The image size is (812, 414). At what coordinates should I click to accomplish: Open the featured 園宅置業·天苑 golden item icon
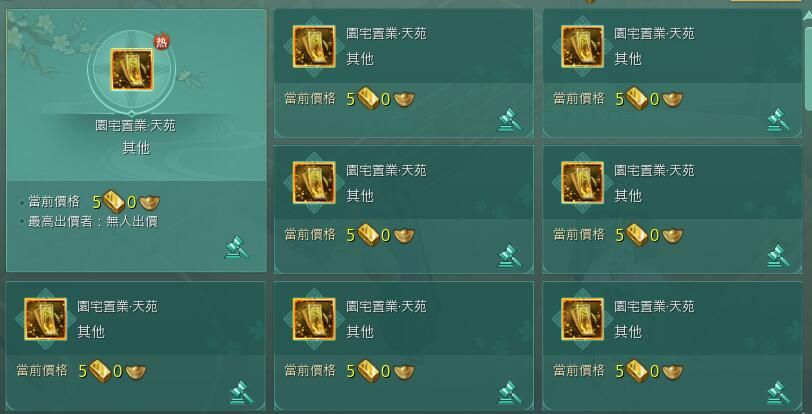[132, 69]
